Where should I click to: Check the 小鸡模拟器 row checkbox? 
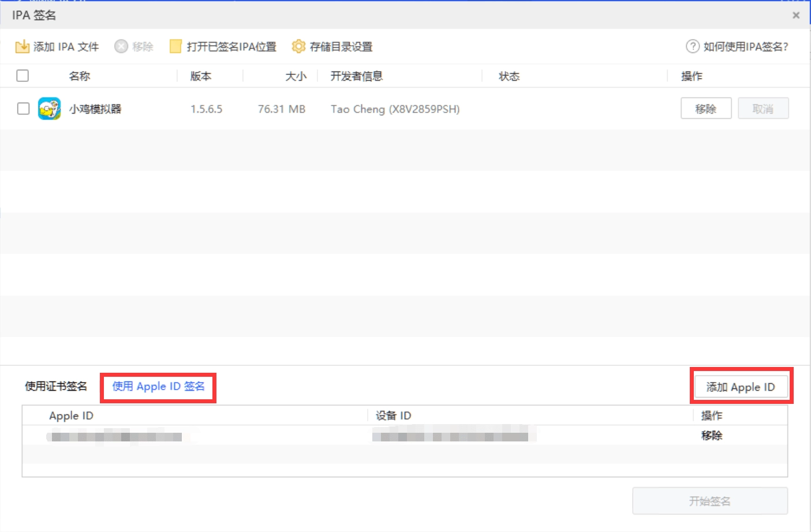tap(23, 108)
